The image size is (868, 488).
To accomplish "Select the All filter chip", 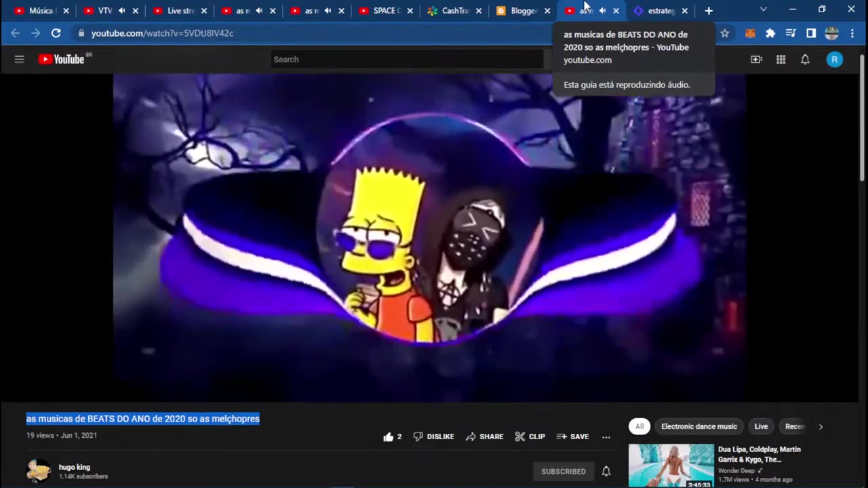I will [639, 426].
